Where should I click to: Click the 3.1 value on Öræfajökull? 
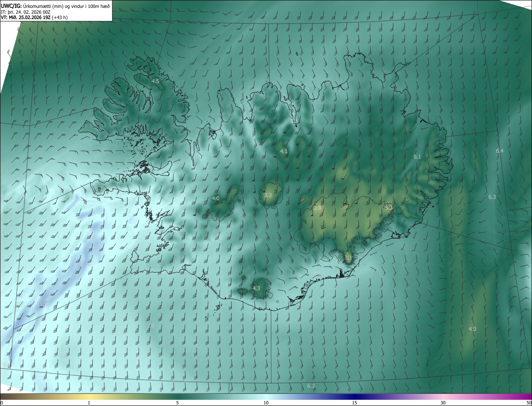[348, 257]
